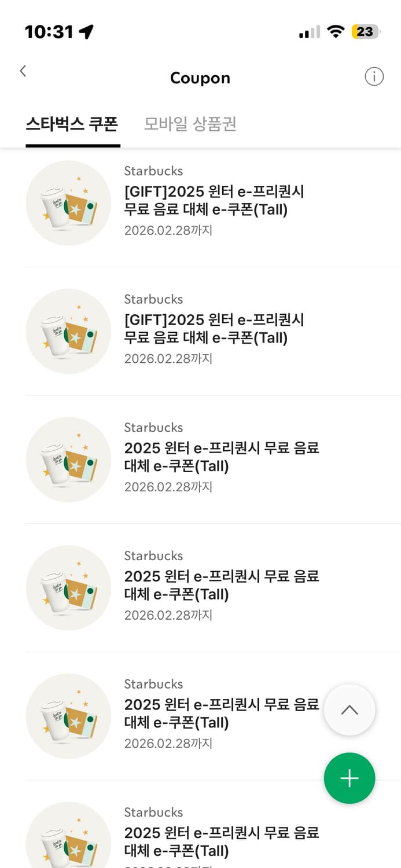This screenshot has height=868, width=401.
Task: Tap the fourth coupon's Starbucks label
Action: 153,556
